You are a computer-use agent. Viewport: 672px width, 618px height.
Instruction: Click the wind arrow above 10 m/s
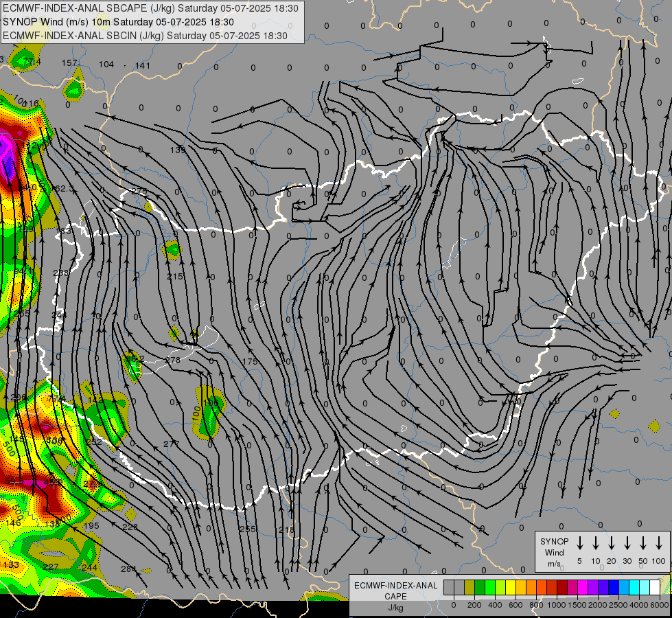tap(596, 542)
